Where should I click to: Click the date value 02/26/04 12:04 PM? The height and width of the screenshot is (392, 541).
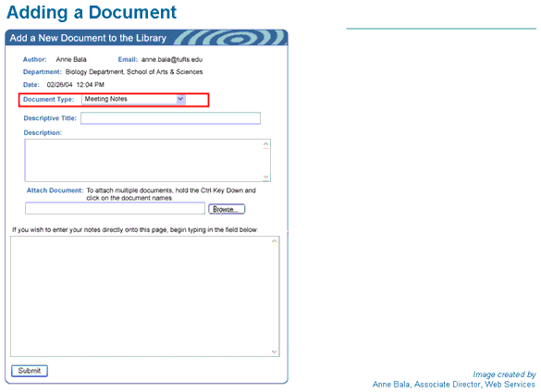(x=76, y=84)
